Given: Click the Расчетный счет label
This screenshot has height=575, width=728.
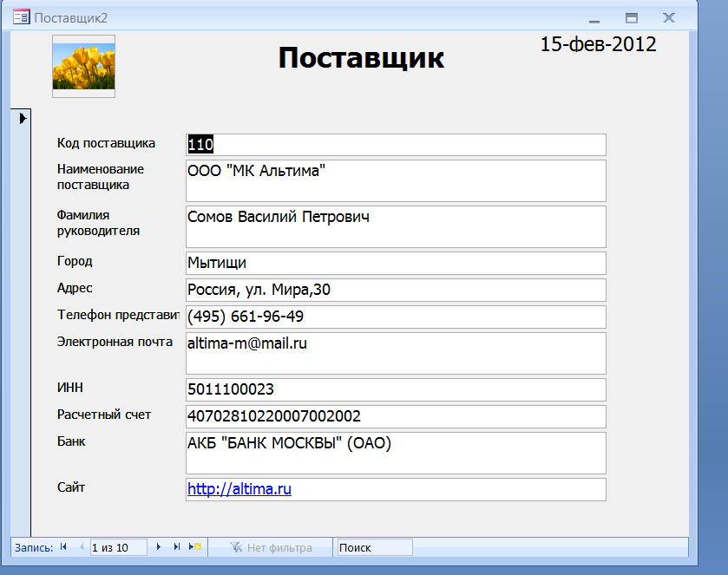Looking at the screenshot, I should [104, 415].
